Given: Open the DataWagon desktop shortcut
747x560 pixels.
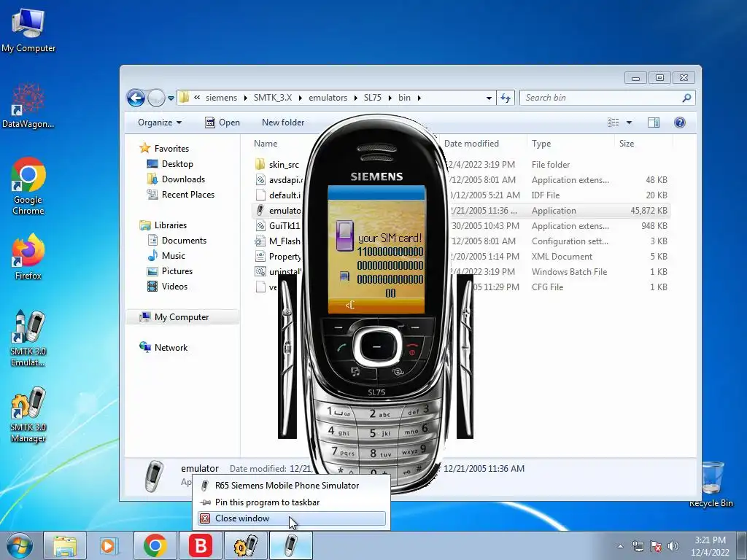Looking at the screenshot, I should [28, 106].
